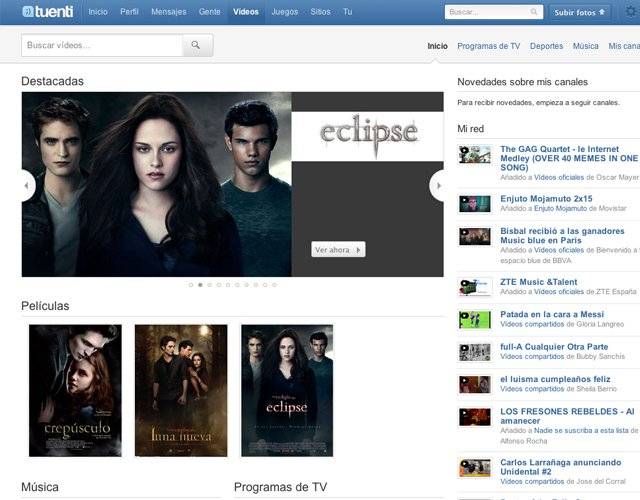Image resolution: width=640 pixels, height=500 pixels.
Task: Click Enjuto Mojamuto channel link
Action: tap(560, 209)
